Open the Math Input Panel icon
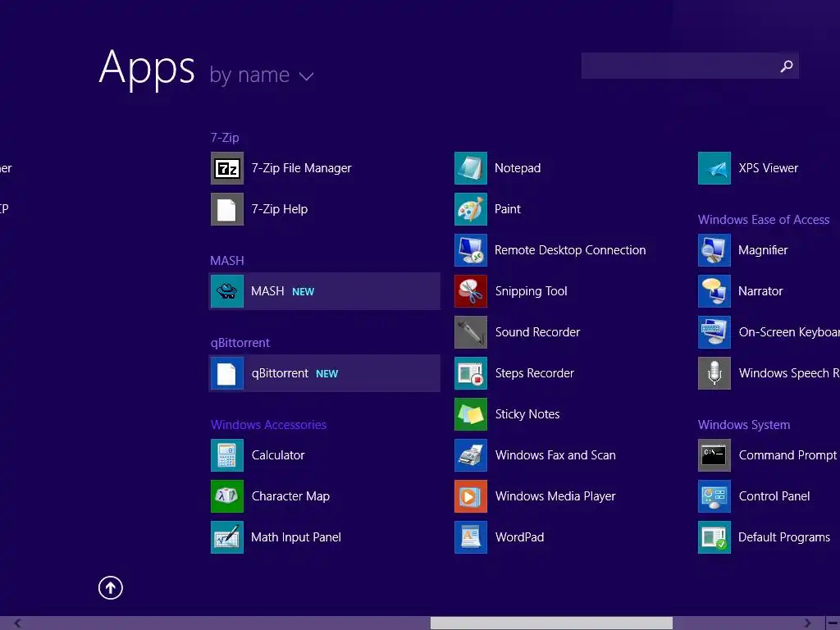Screen dimensions: 840x630 (x=227, y=537)
